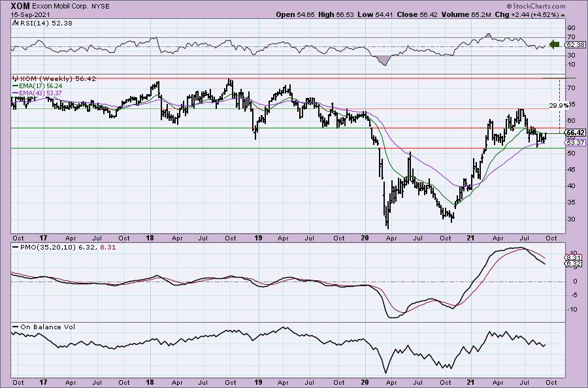588x388 pixels.
Task: Click the Exxon Mobil Corp. company name
Action: [61, 7]
